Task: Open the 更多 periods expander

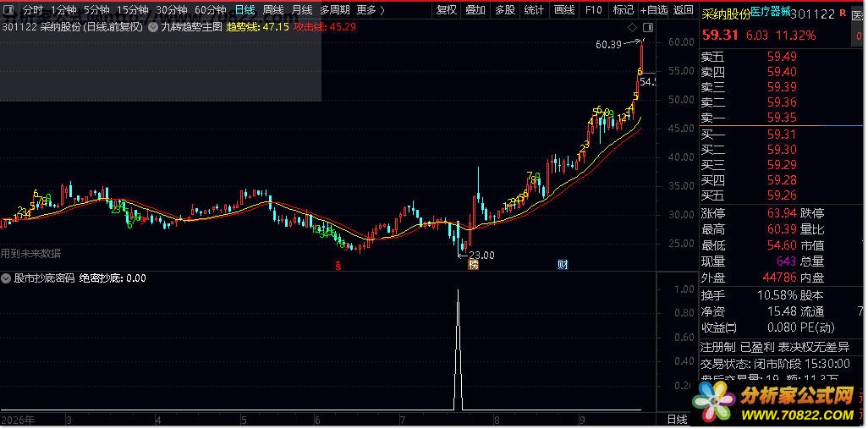Action: click(371, 10)
